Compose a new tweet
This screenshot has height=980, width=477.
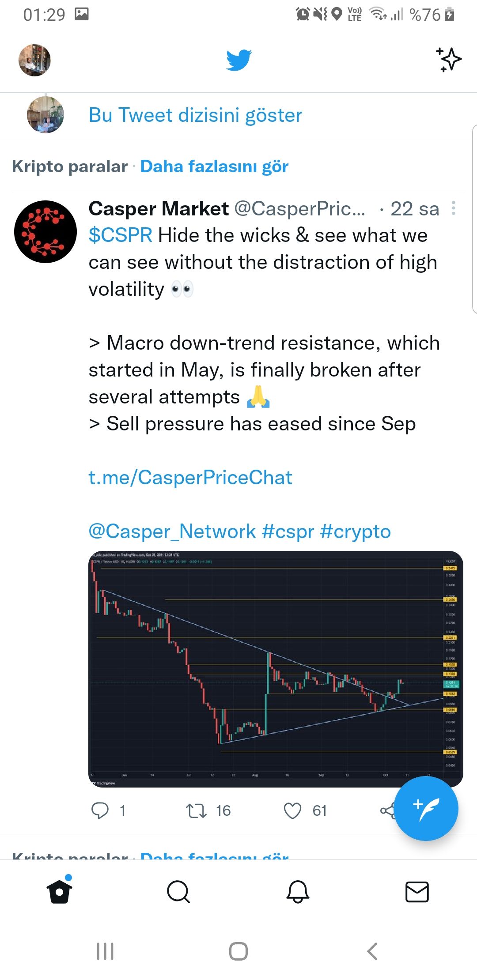click(x=426, y=809)
